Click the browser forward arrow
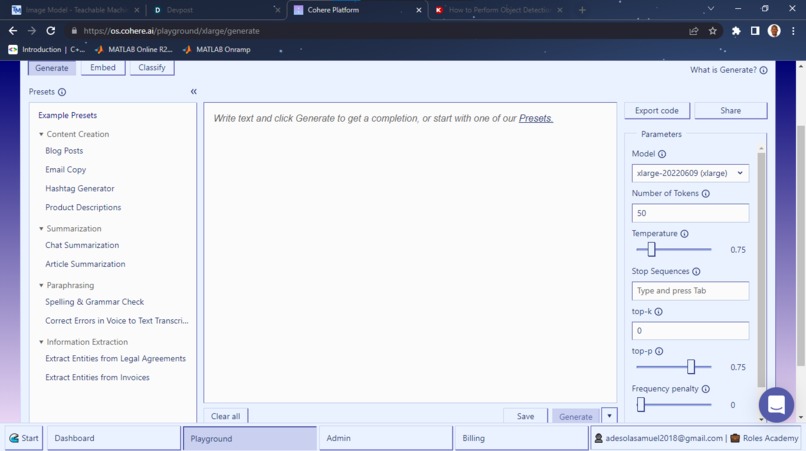This screenshot has width=806, height=451. [32, 31]
